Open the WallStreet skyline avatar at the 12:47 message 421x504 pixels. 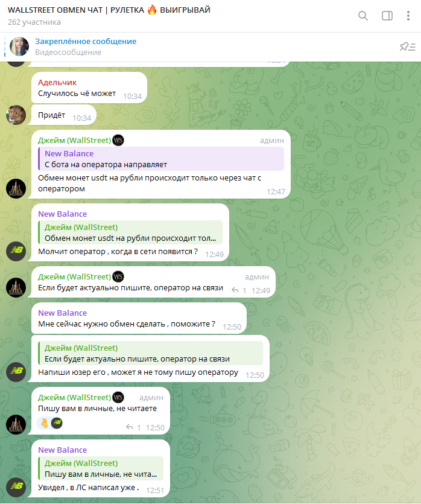pos(16,188)
